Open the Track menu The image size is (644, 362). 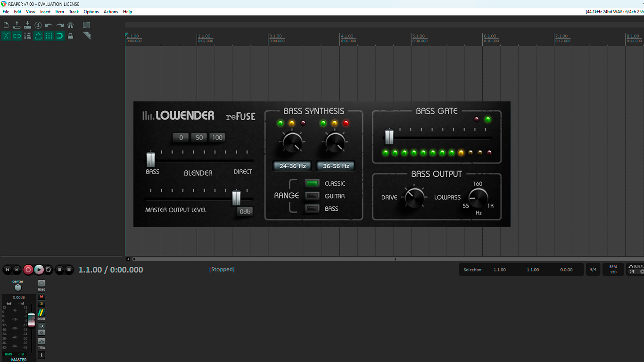[x=74, y=12]
